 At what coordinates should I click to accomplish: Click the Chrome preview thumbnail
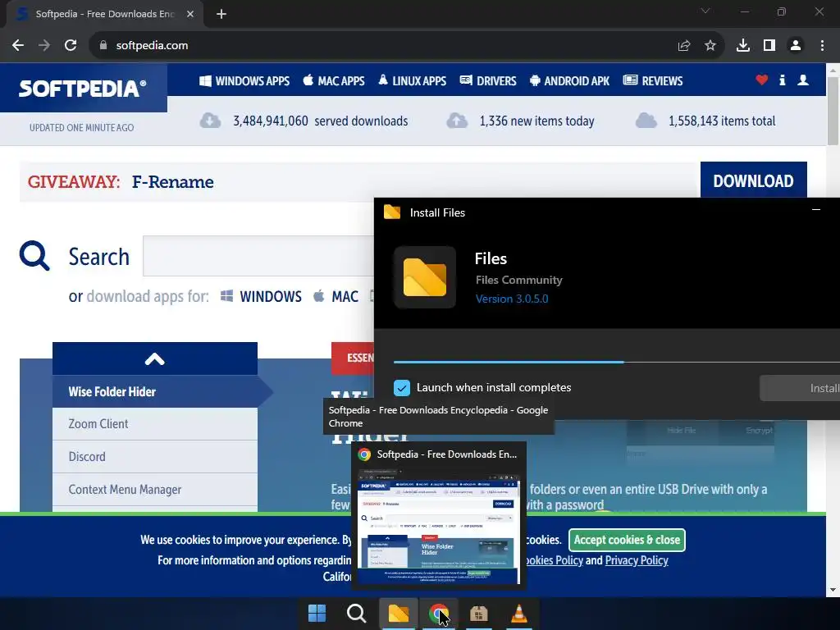click(x=439, y=527)
